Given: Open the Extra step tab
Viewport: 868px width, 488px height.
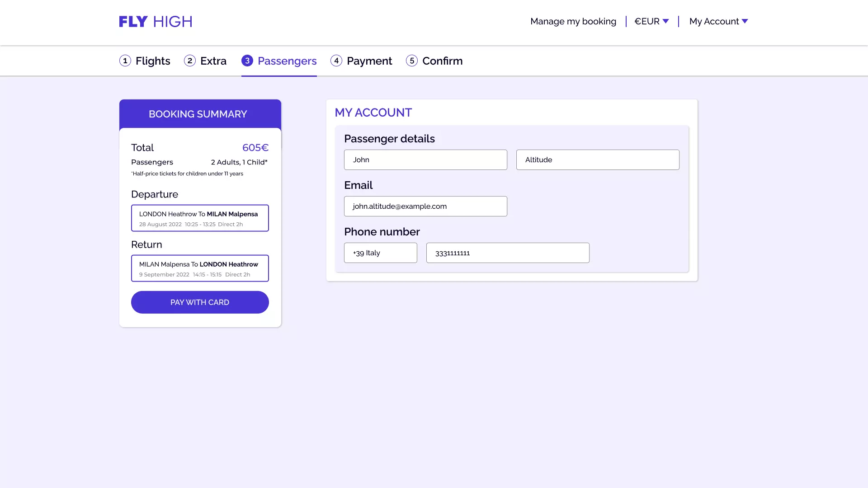Looking at the screenshot, I should (213, 61).
